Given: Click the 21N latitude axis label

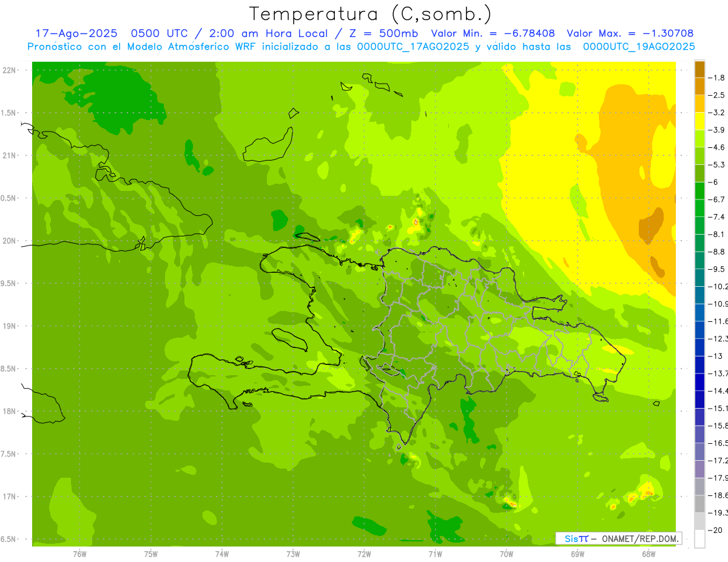Looking at the screenshot, I should pyautogui.click(x=9, y=156).
